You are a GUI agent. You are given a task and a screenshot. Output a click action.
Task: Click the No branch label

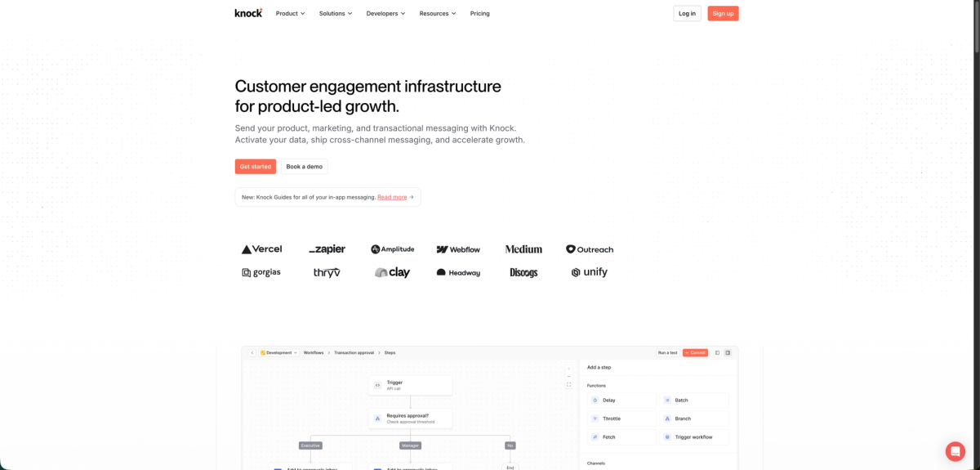(x=510, y=445)
